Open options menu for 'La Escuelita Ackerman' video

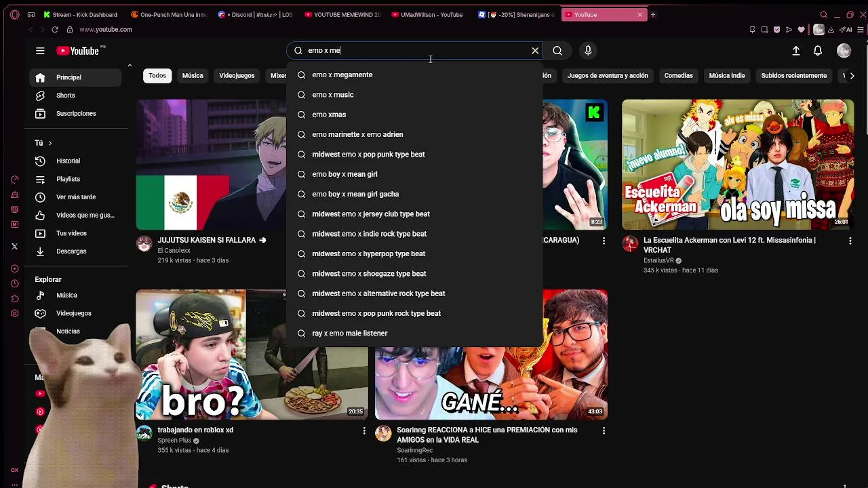tap(850, 241)
